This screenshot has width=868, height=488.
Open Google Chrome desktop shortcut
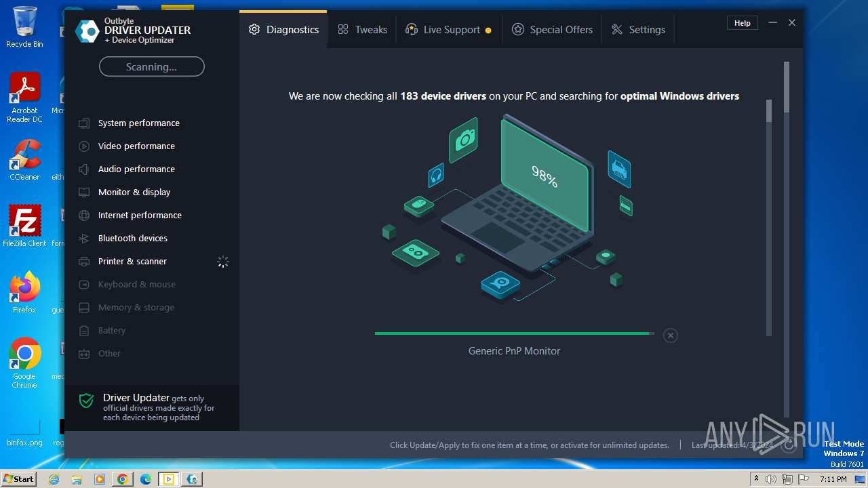[x=24, y=363]
